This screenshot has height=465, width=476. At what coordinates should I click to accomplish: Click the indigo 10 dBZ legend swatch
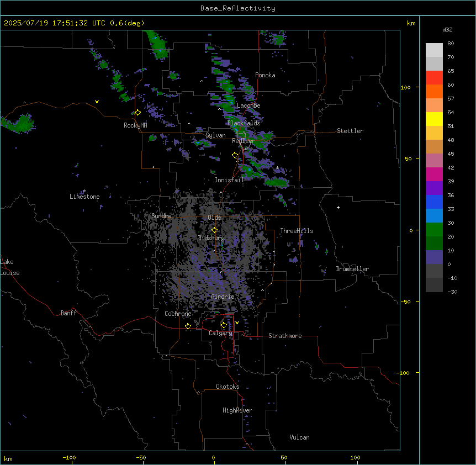pyautogui.click(x=434, y=257)
